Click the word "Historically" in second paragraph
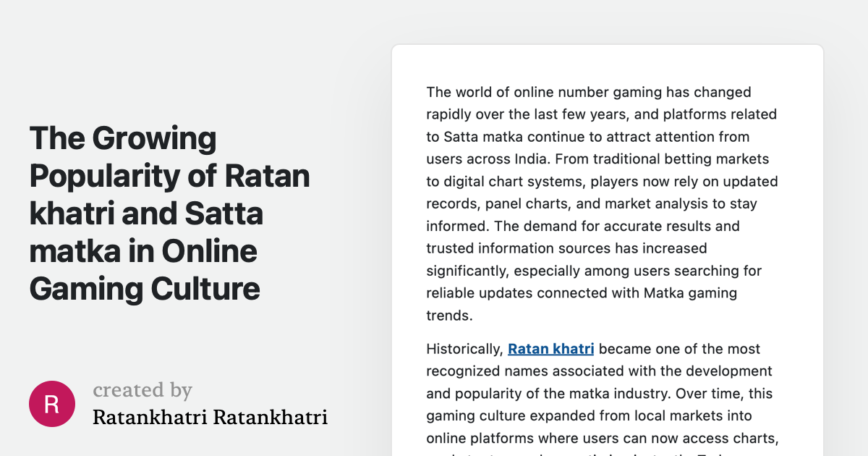Viewport: 868px width, 456px height. coord(464,349)
